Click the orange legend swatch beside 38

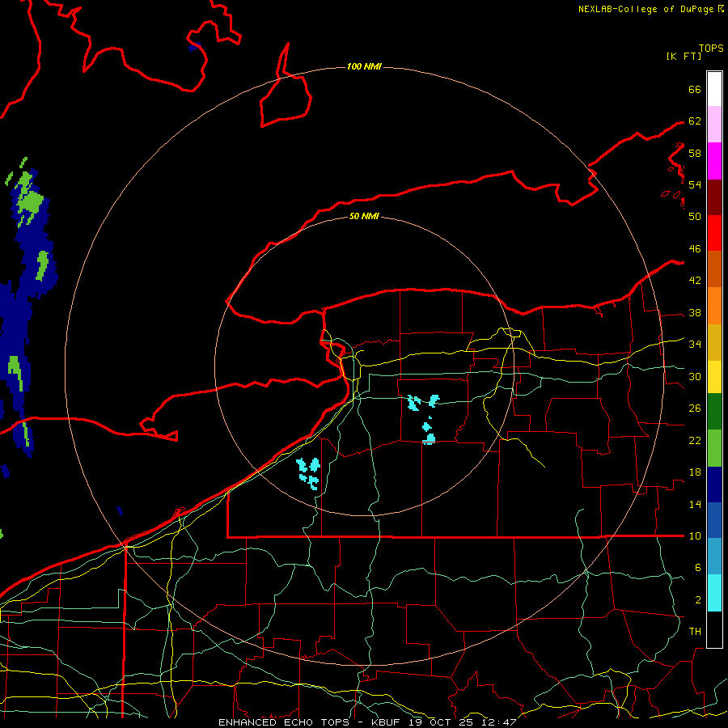coord(714,306)
